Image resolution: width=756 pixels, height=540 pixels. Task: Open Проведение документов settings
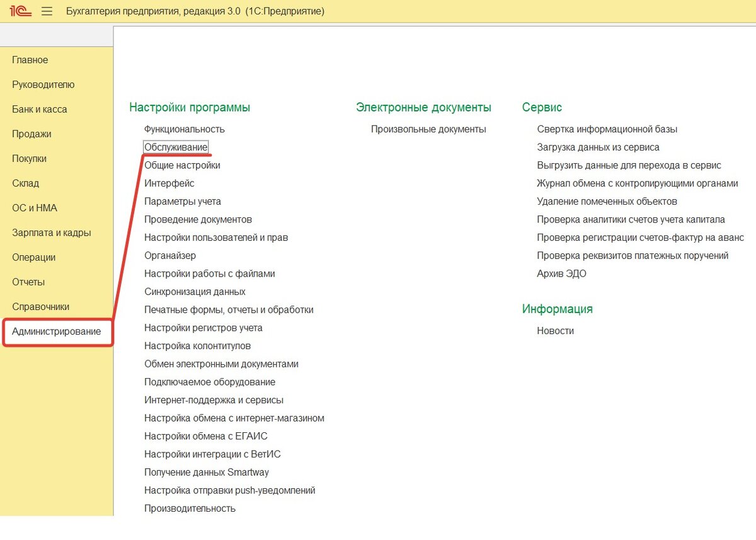[x=198, y=219]
